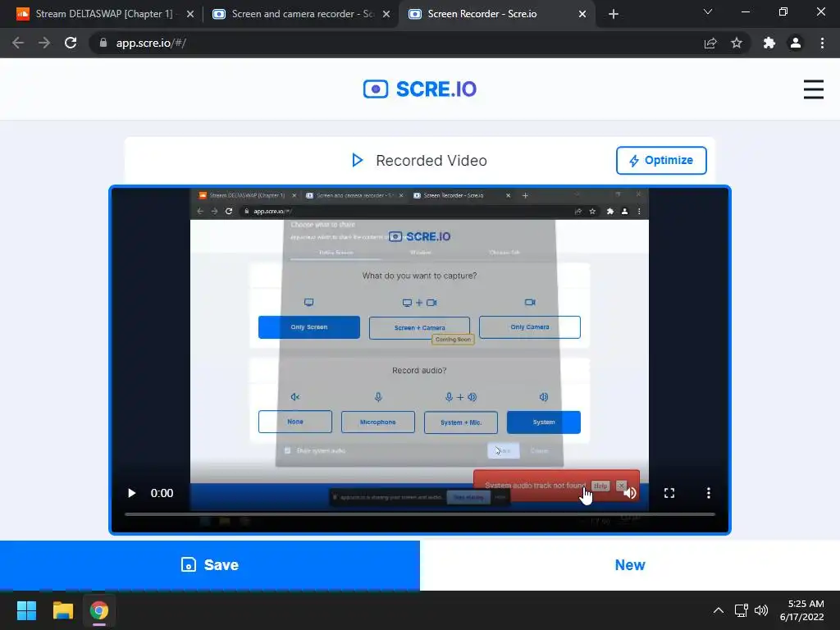Open File Explorer from taskbar
The height and width of the screenshot is (630, 840).
(62, 610)
